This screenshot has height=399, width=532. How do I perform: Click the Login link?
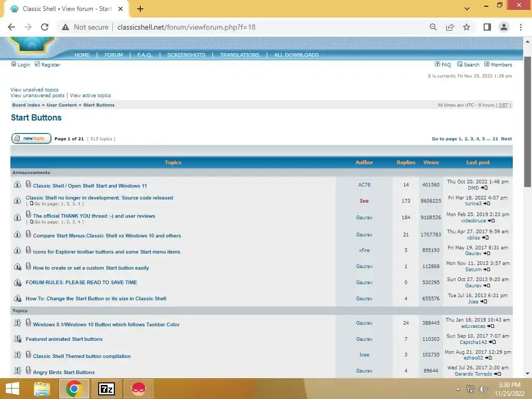24,64
